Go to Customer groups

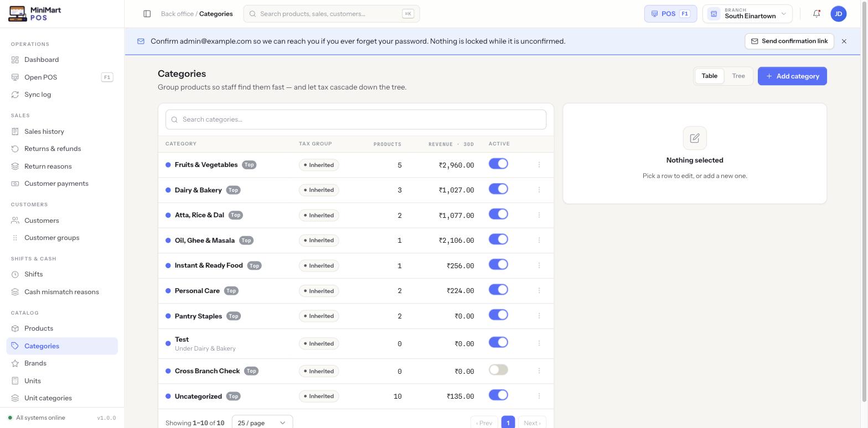(62, 238)
